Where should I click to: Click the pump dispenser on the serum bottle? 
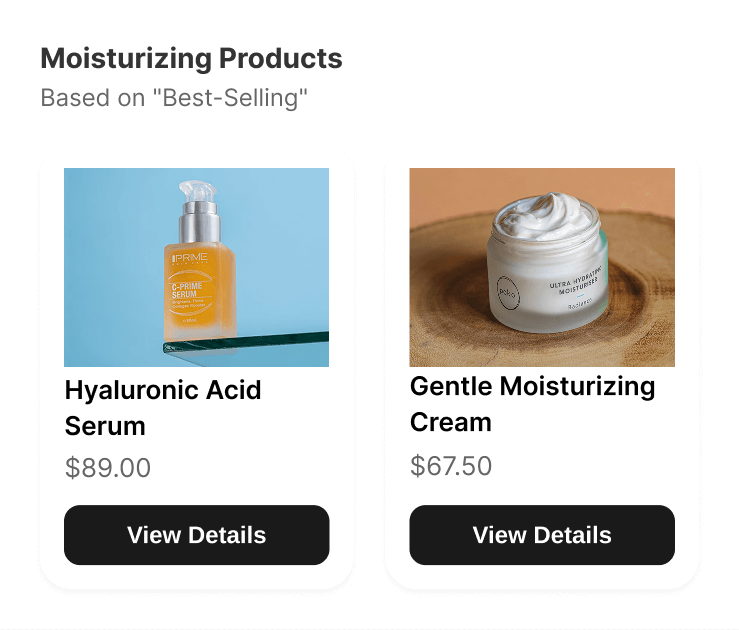click(196, 194)
